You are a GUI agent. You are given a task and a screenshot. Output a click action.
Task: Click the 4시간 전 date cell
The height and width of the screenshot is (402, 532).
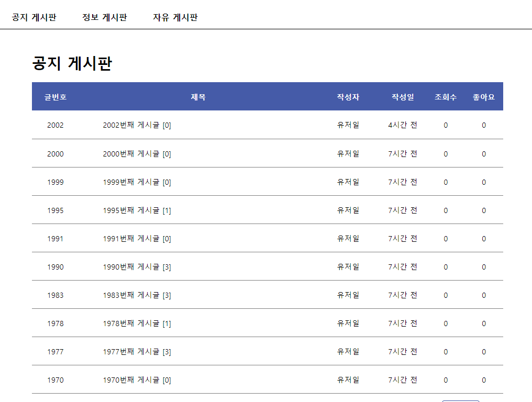(x=403, y=125)
